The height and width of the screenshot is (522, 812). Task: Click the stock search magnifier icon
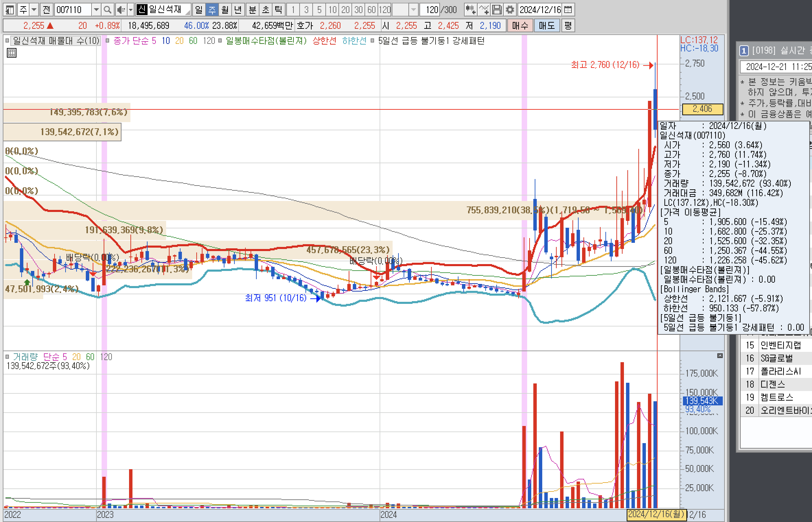pyautogui.click(x=107, y=10)
